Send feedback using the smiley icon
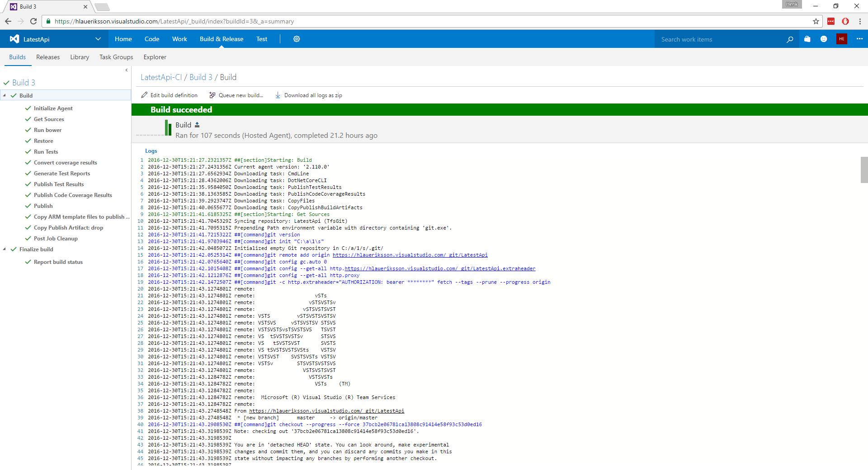Image resolution: width=868 pixels, height=470 pixels. pyautogui.click(x=824, y=39)
